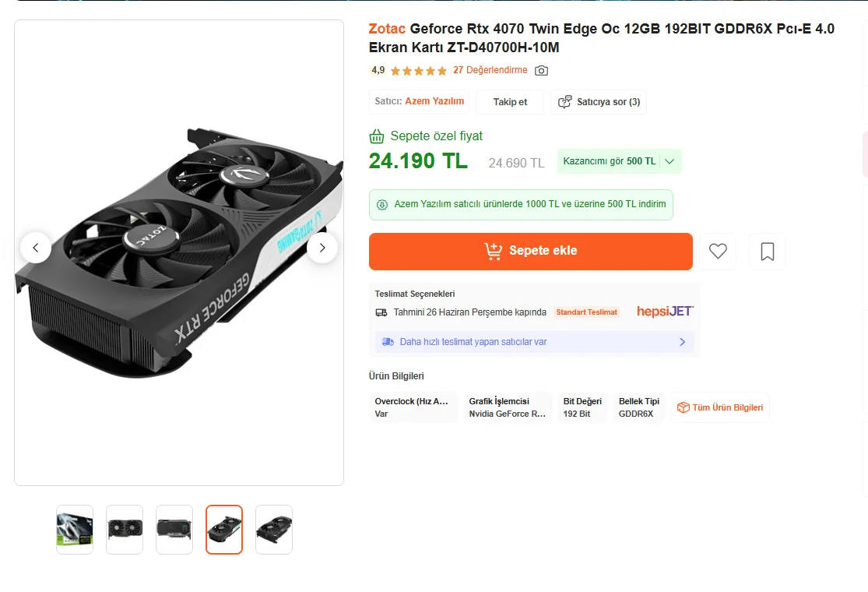Select the last product thumbnail
The height and width of the screenshot is (592, 868).
pos(274,530)
